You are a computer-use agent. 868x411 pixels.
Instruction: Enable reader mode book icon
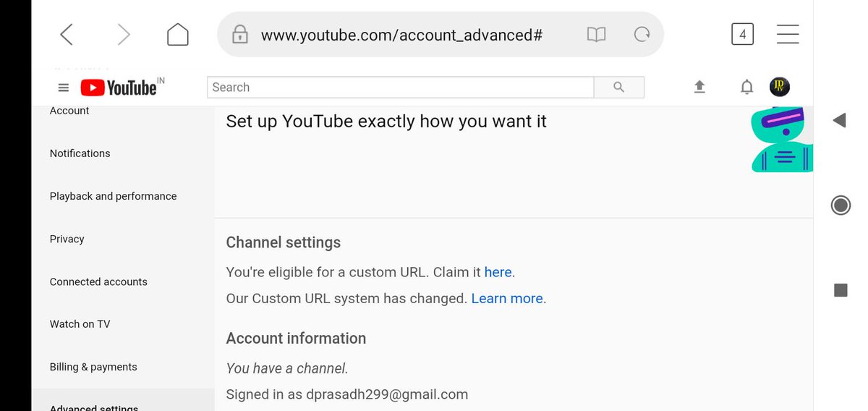point(596,34)
